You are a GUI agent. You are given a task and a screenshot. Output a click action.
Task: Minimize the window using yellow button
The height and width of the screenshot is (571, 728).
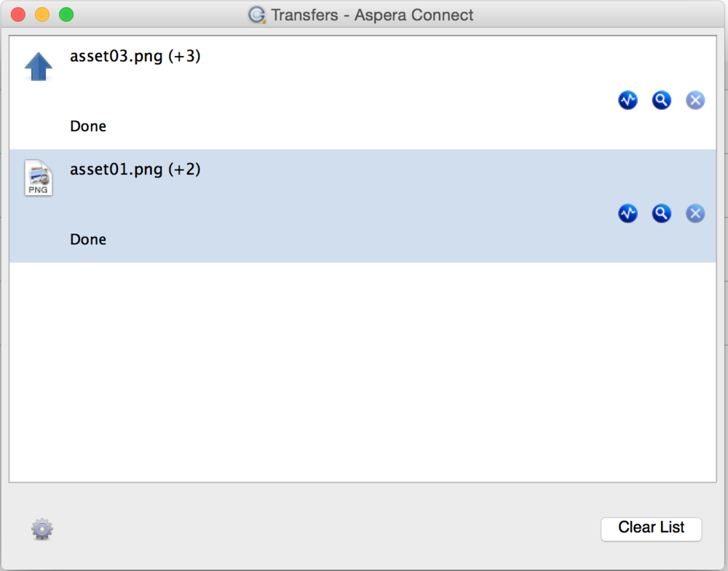42,15
